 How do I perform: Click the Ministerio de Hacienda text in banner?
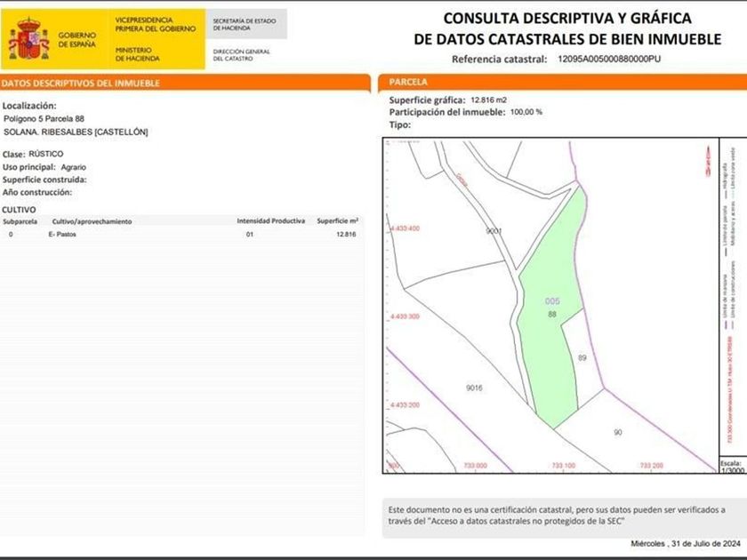(137, 54)
